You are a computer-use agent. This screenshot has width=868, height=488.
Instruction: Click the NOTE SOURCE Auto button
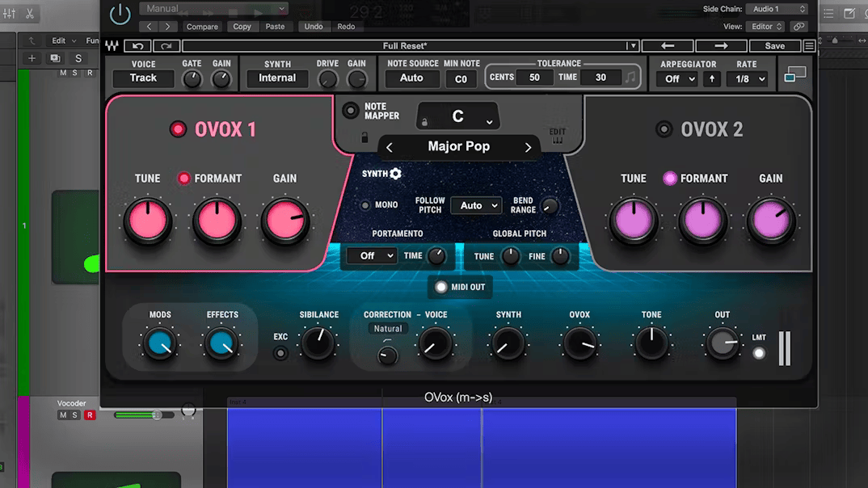click(411, 78)
